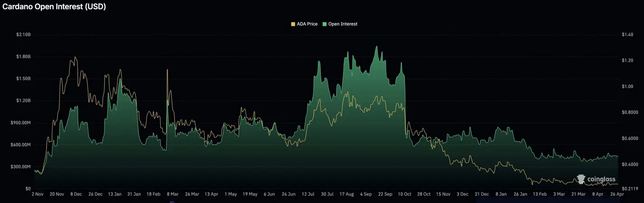
Task: Click the 26 Apr date label
Action: point(617,194)
